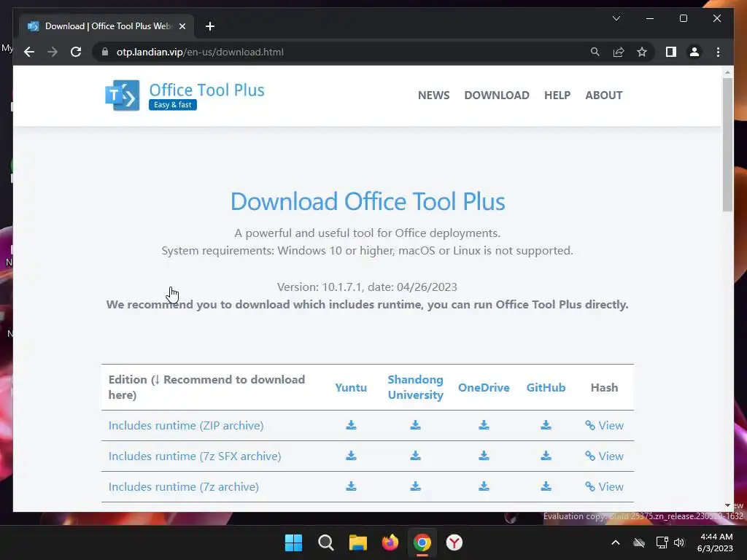This screenshot has width=747, height=560.
Task: Click Includes runtime (ZIP archive) link
Action: [x=186, y=425]
